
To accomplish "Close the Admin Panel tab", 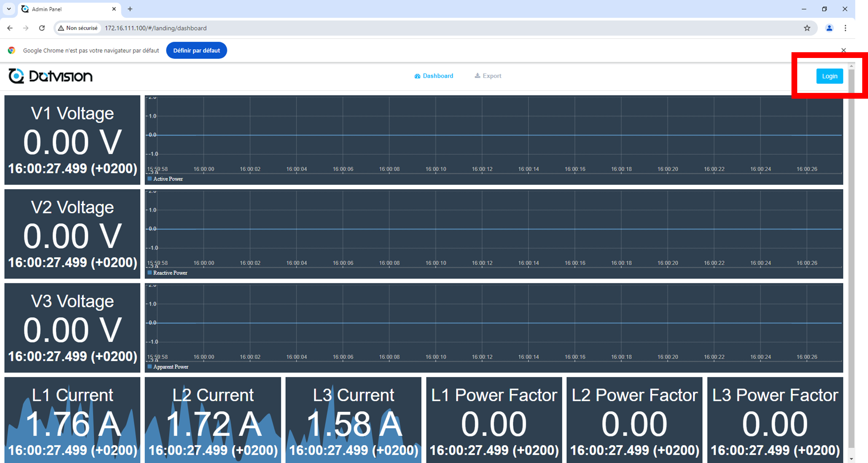I will pos(114,9).
